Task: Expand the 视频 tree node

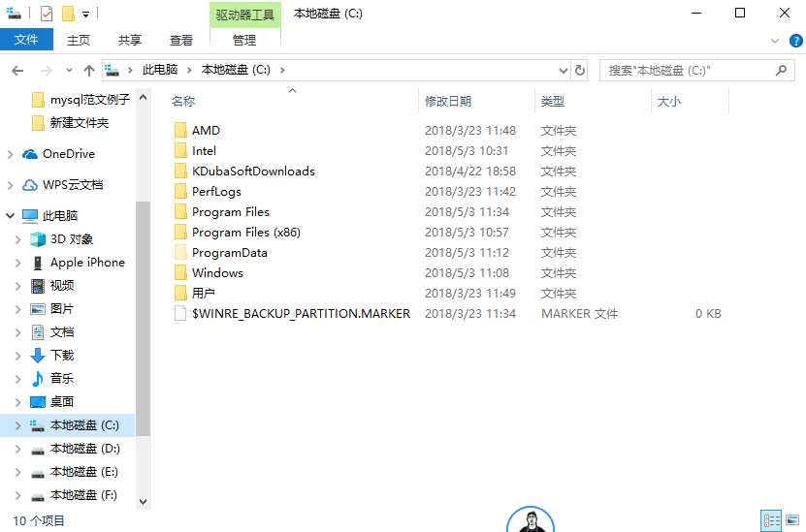Action: (18, 286)
